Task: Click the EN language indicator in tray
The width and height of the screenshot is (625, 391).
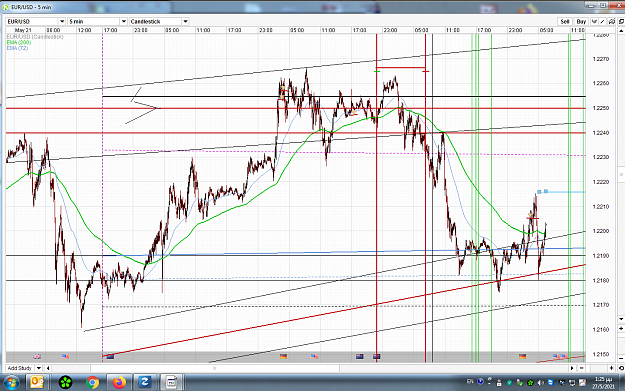Action: click(x=470, y=382)
